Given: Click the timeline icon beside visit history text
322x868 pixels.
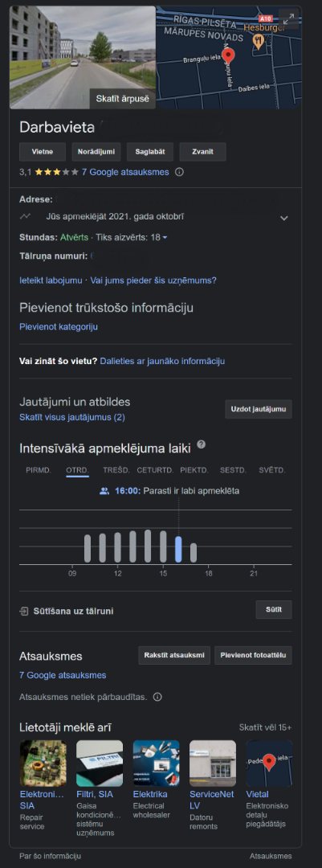Looking at the screenshot, I should tap(24, 217).
